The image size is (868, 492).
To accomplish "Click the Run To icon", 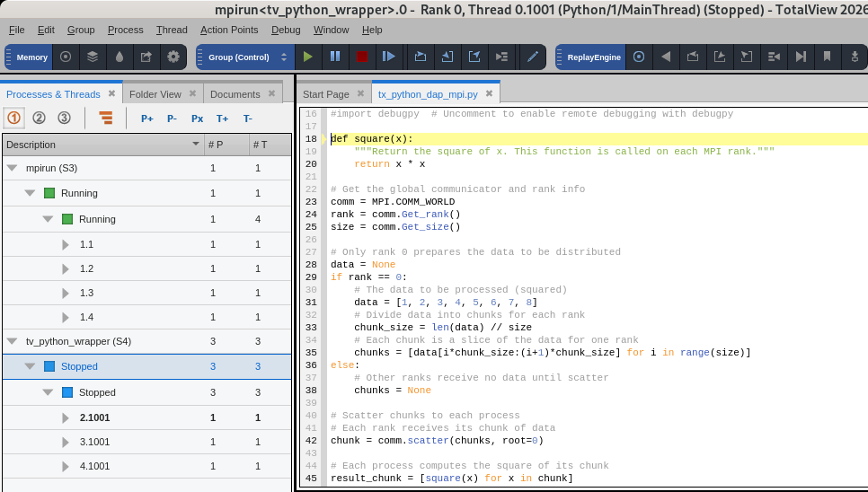I will click(x=501, y=57).
